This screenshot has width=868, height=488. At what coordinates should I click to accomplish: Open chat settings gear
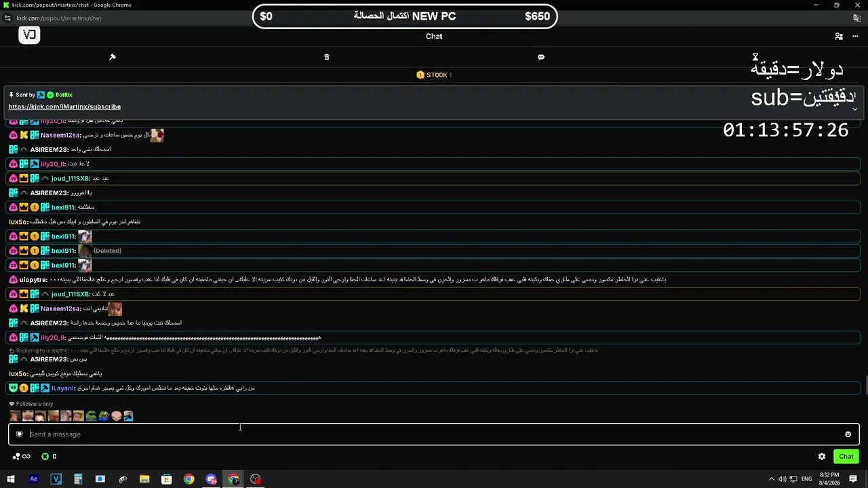pyautogui.click(x=822, y=457)
